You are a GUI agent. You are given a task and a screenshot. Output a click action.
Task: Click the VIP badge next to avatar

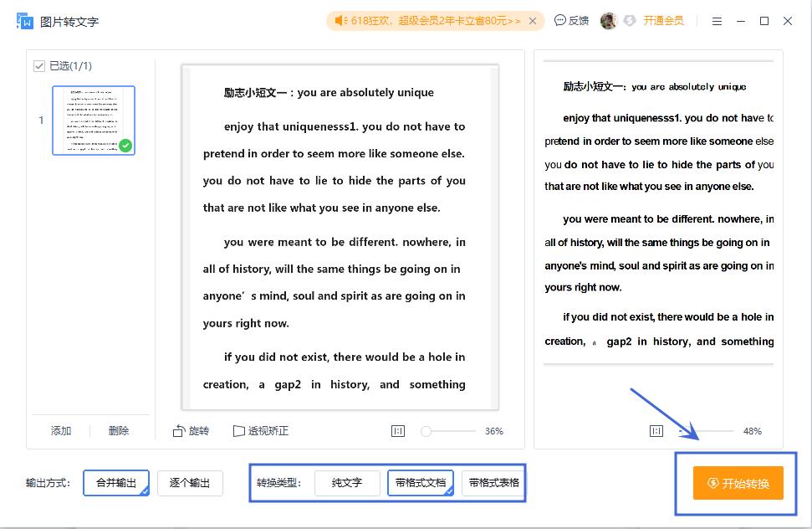click(x=631, y=20)
